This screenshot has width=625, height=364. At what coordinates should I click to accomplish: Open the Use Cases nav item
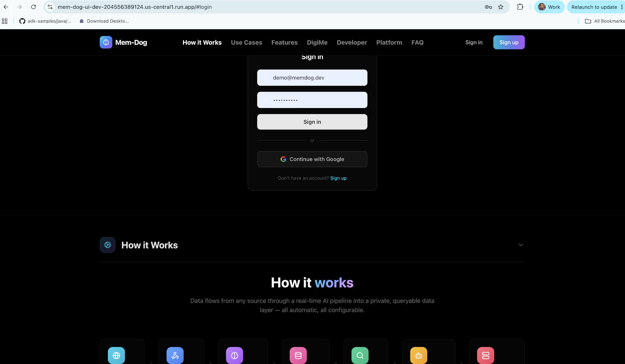tap(246, 43)
